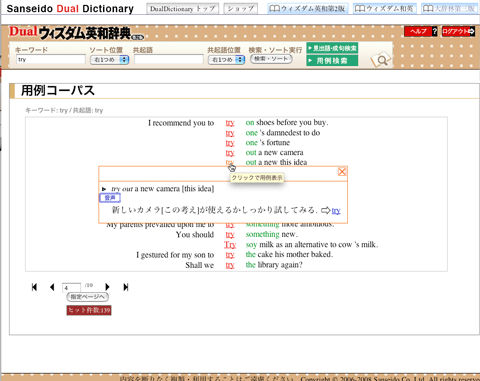480x381 pixels.
Task: Go to the last results page icon
Action: [x=126, y=287]
